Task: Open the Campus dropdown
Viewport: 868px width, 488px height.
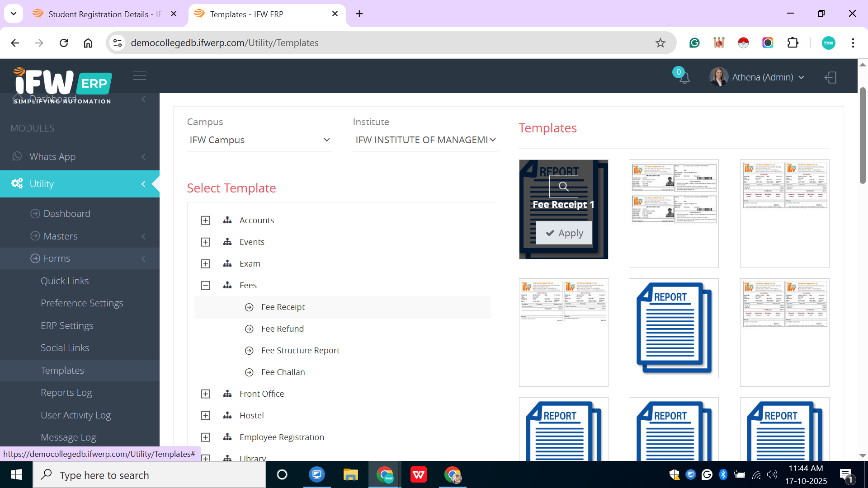Action: tap(259, 140)
